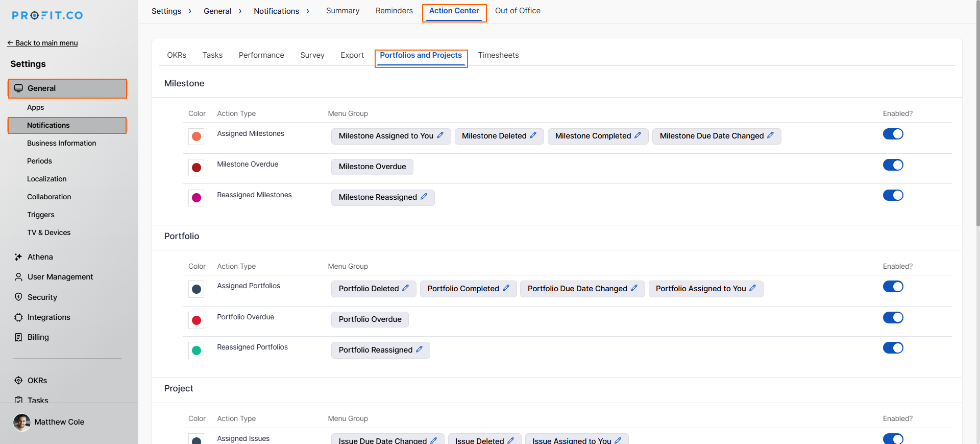Expand the Settings breadcrumb chevron
980x444 pixels.
tap(190, 11)
